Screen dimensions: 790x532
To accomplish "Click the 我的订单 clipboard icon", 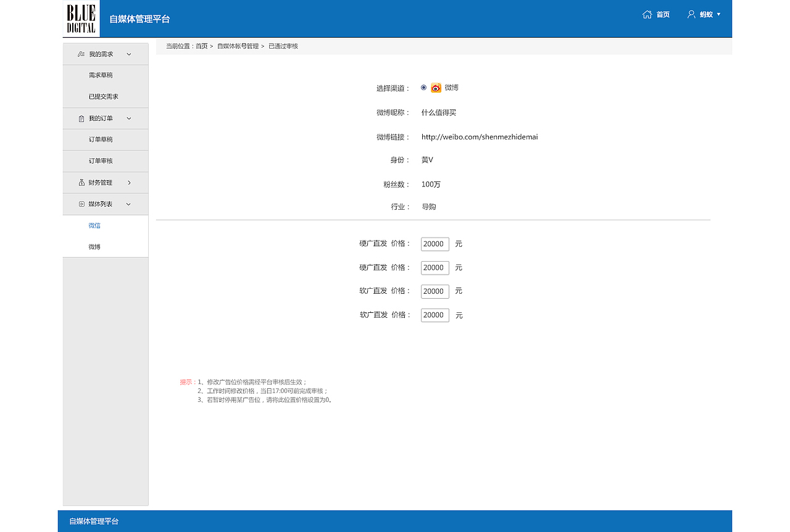I will 81,118.
